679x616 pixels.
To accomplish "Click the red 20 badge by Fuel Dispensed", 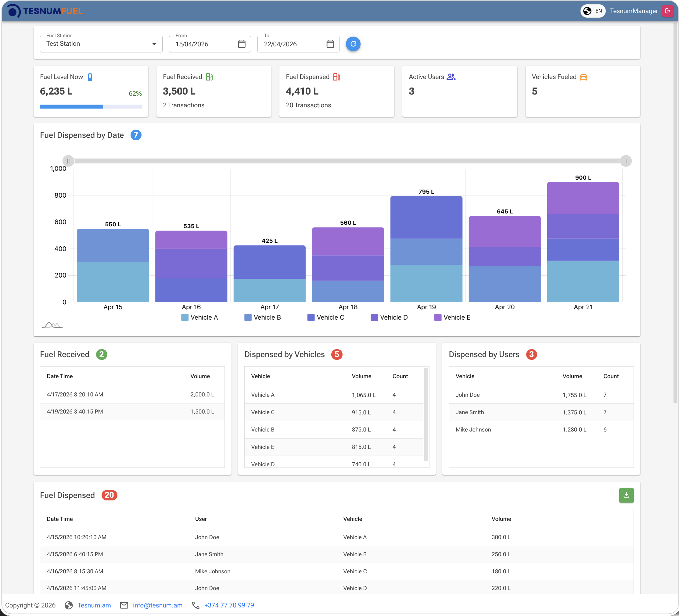I will pos(109,495).
